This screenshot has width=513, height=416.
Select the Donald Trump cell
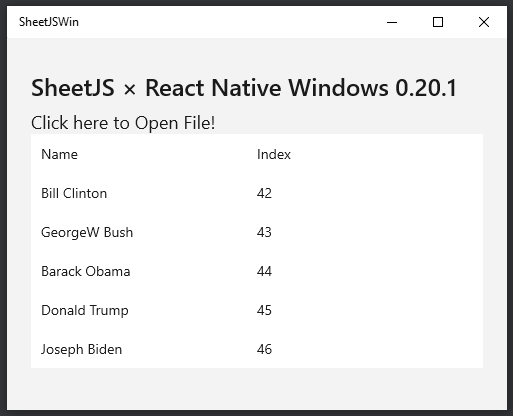click(85, 310)
